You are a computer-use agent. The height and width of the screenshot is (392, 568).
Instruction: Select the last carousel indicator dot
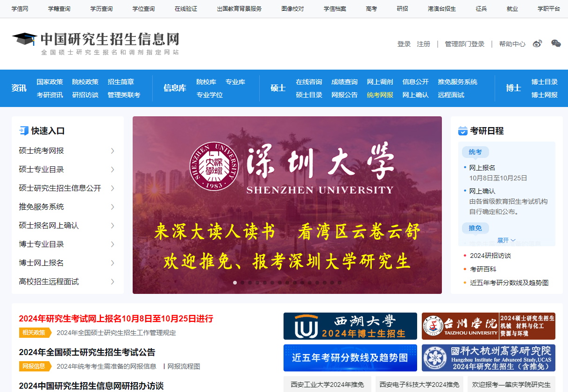coord(340,283)
